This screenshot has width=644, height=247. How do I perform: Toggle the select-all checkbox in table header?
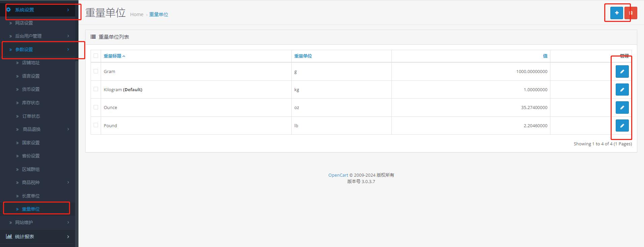[x=96, y=56]
